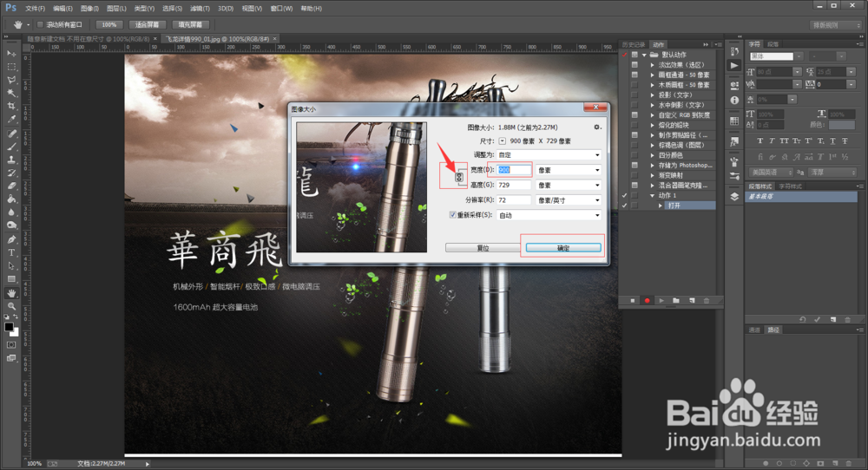Click the resolution input field
Screen dimensions: 868x470
point(513,200)
